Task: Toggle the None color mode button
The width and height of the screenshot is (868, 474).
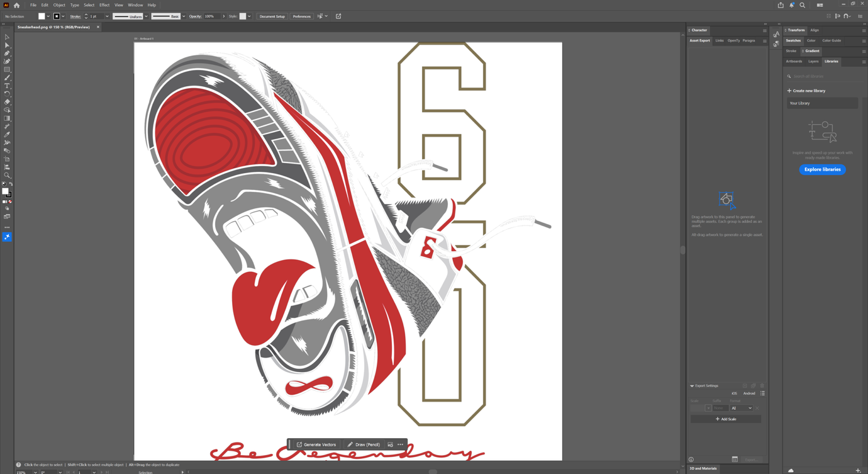Action: point(10,202)
